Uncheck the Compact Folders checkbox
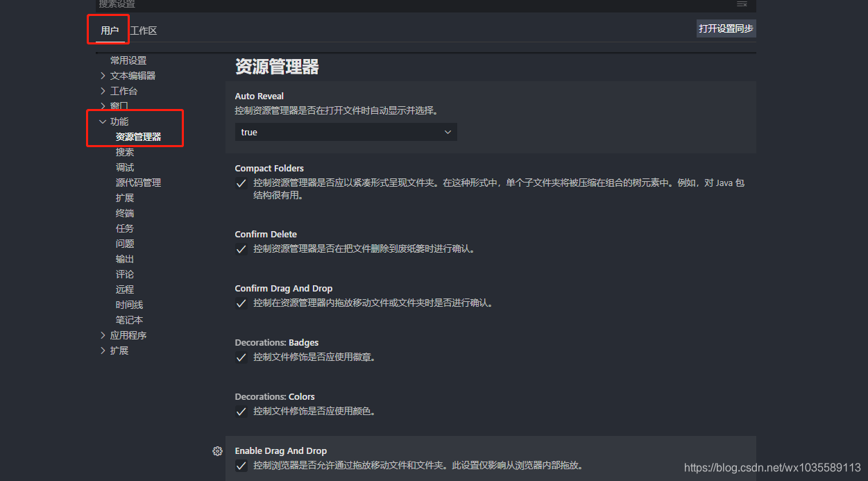868x481 pixels. click(x=241, y=183)
